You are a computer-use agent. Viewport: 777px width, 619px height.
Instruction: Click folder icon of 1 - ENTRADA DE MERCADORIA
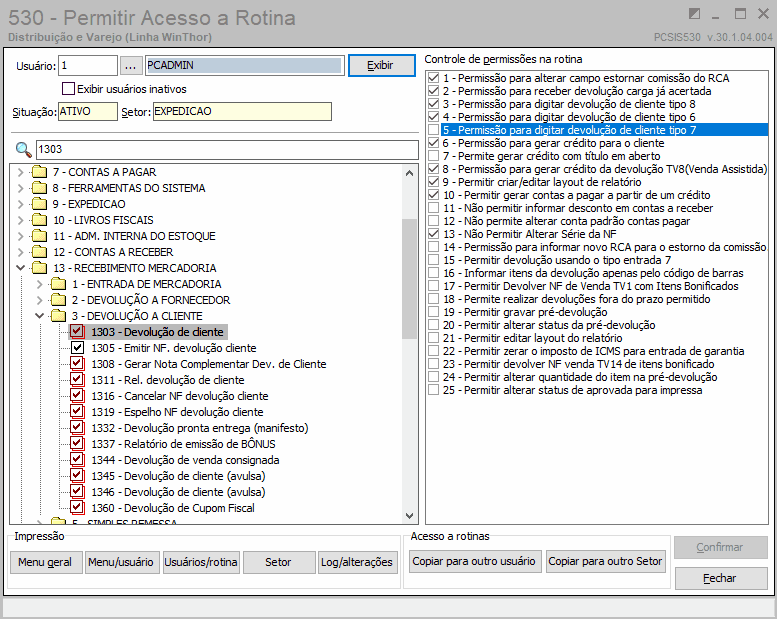(58, 284)
